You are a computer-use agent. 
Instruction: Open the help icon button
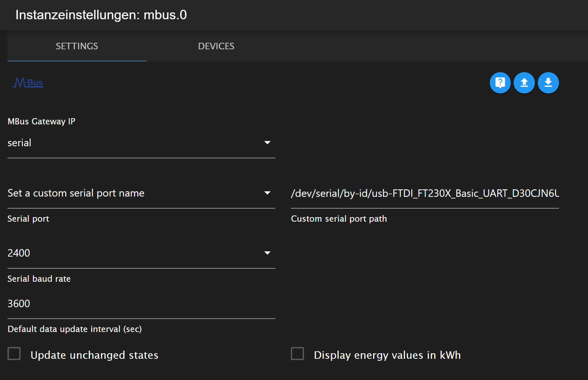tap(500, 83)
